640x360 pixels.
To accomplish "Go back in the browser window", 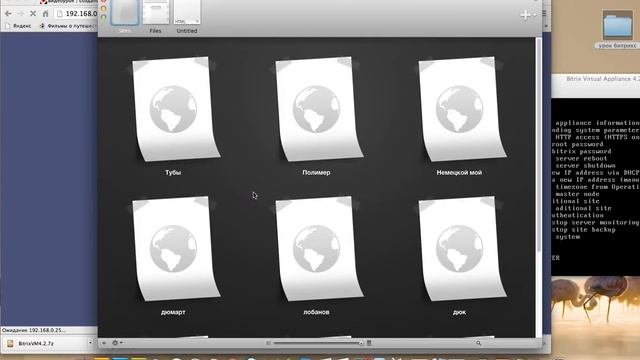I will 8,13.
